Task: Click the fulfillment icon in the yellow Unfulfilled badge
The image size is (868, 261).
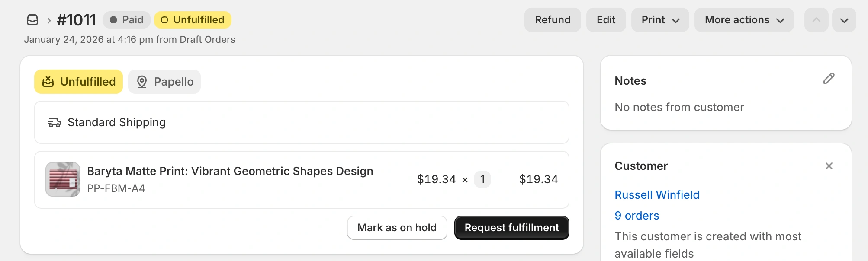Action: 49,81
